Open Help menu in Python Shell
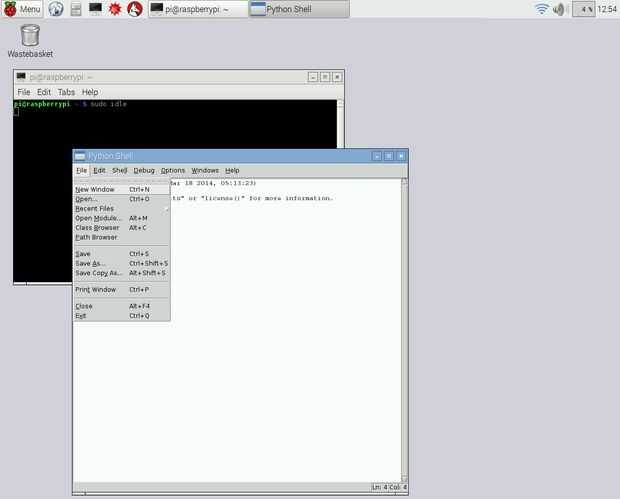The width and height of the screenshot is (620, 499). pyautogui.click(x=232, y=170)
